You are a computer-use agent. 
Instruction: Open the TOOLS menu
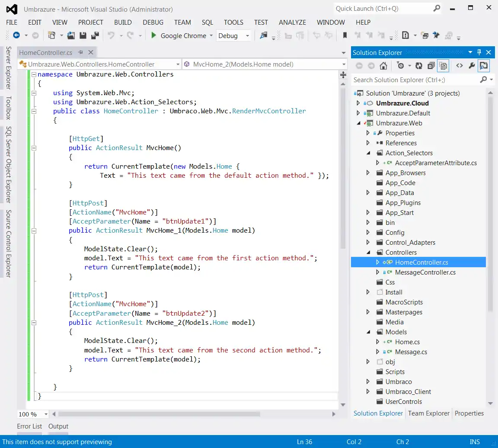point(233,22)
